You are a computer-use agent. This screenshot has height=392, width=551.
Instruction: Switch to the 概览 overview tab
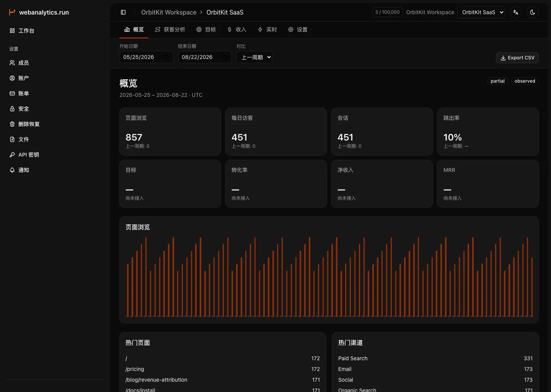pos(134,29)
